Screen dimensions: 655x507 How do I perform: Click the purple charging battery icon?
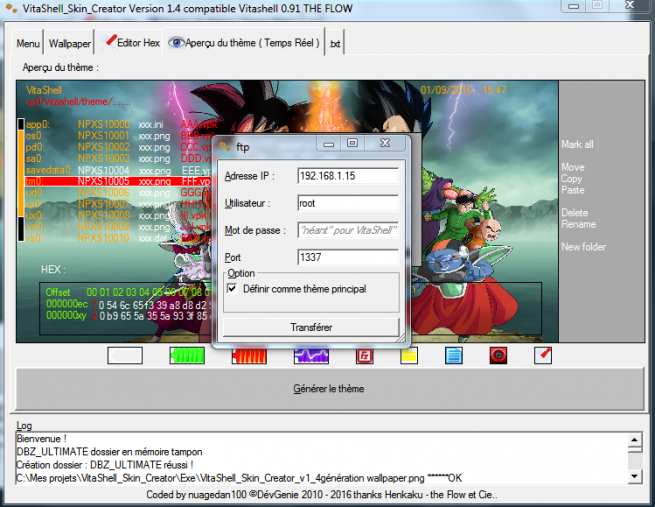311,355
